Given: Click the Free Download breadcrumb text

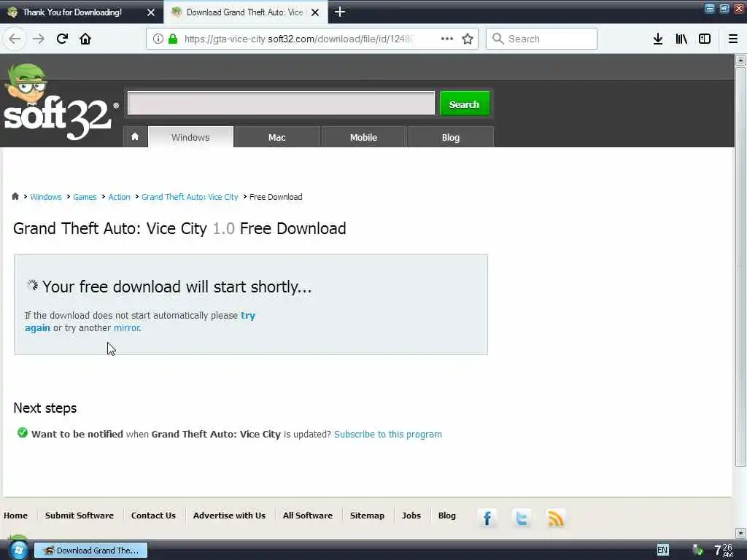Looking at the screenshot, I should (276, 197).
